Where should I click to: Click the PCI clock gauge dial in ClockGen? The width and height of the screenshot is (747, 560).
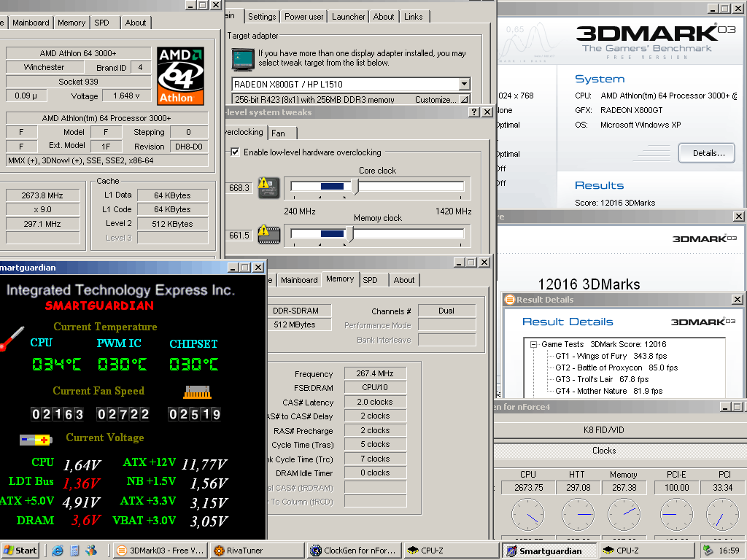pos(722,514)
